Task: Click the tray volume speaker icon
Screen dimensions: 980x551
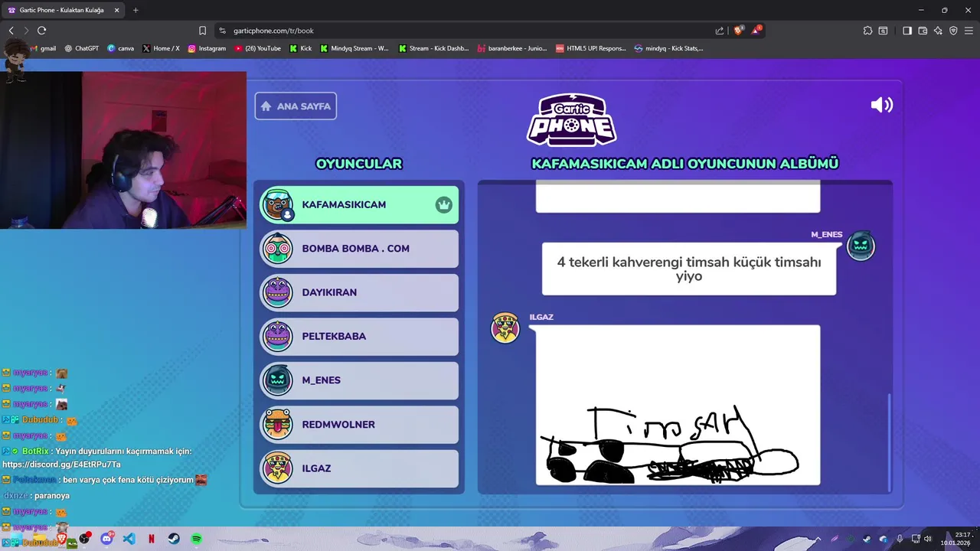Action: click(928, 539)
